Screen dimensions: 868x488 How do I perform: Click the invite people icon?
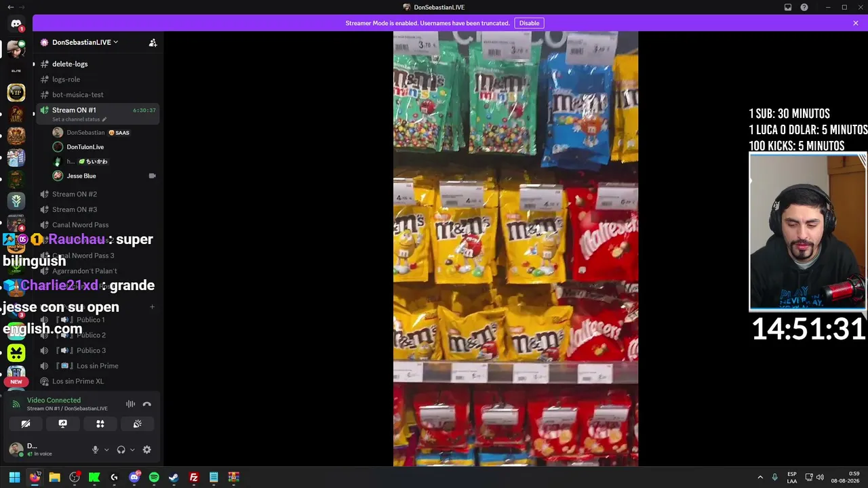tap(153, 43)
